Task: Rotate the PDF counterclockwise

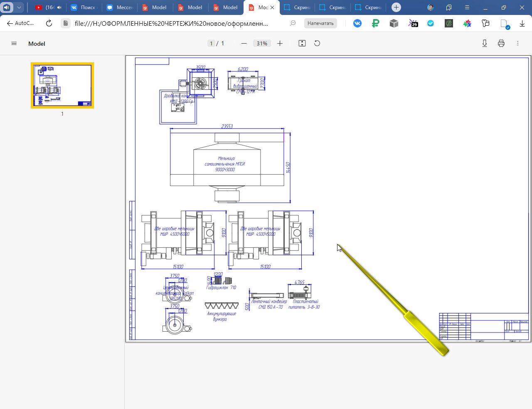Action: tap(317, 43)
